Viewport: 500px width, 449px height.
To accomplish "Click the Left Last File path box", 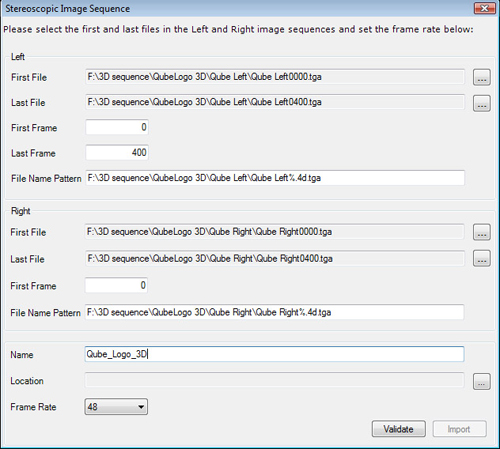I will (x=275, y=102).
